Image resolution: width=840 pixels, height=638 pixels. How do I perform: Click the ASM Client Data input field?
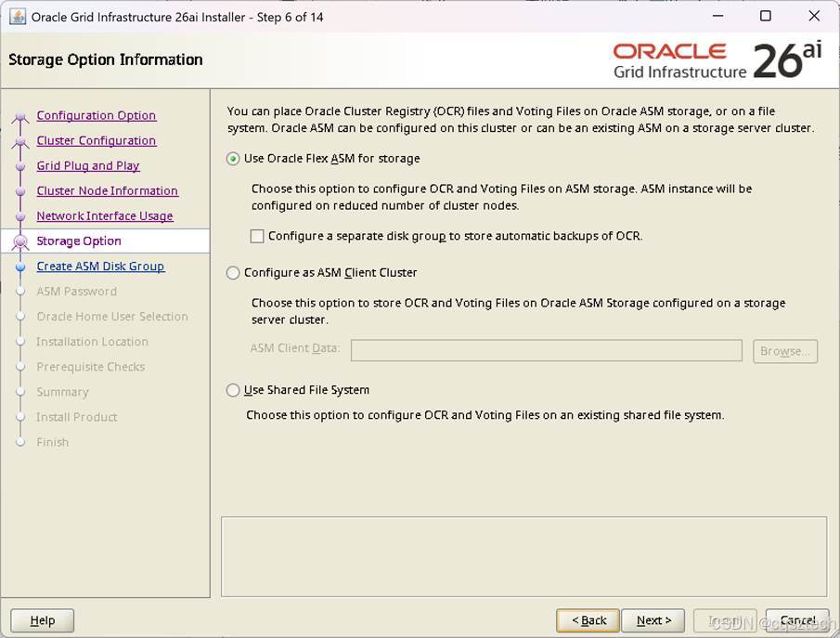tap(547, 351)
